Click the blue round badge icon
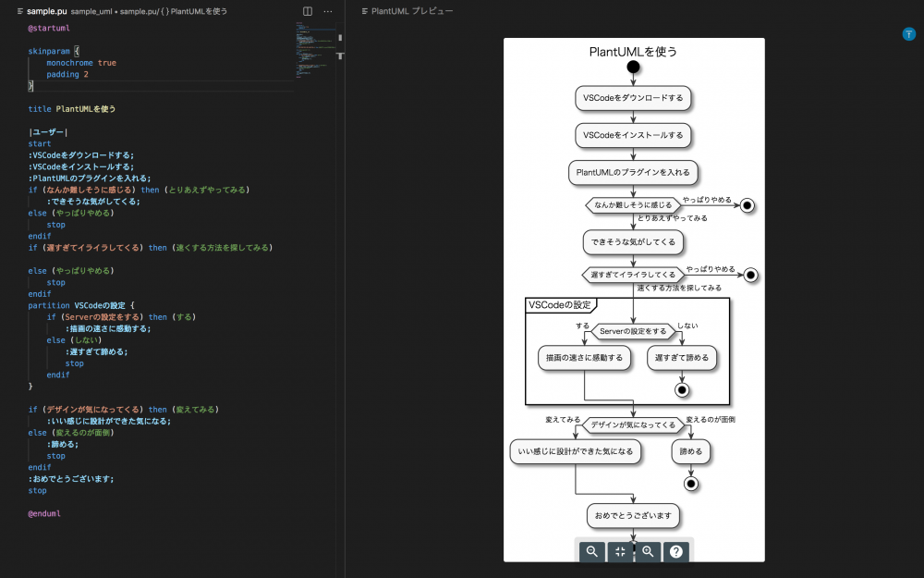The width and height of the screenshot is (924, 578). (x=908, y=34)
